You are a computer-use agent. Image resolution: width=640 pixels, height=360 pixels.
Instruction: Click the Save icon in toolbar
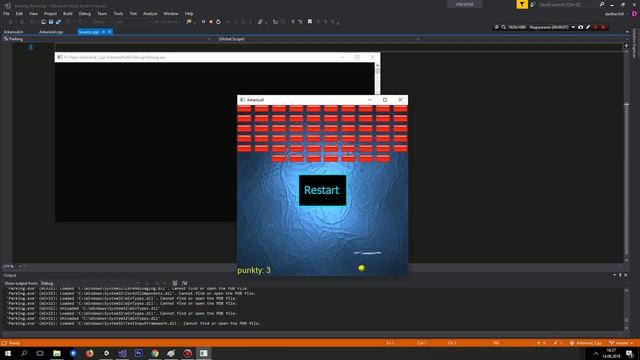point(51,22)
